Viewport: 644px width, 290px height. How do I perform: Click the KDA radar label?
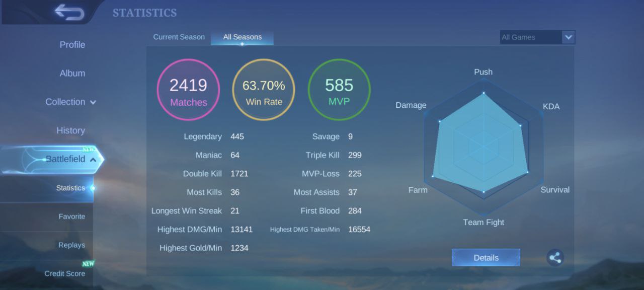tap(551, 107)
